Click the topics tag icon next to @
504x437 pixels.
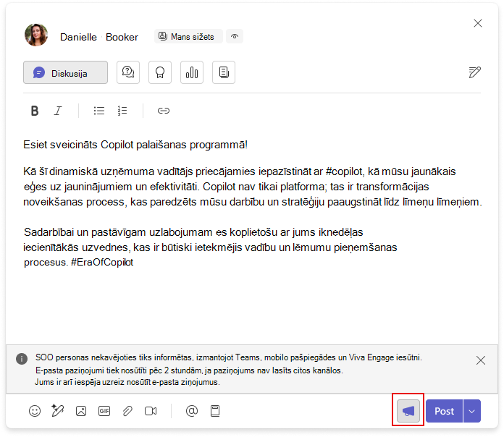(215, 411)
